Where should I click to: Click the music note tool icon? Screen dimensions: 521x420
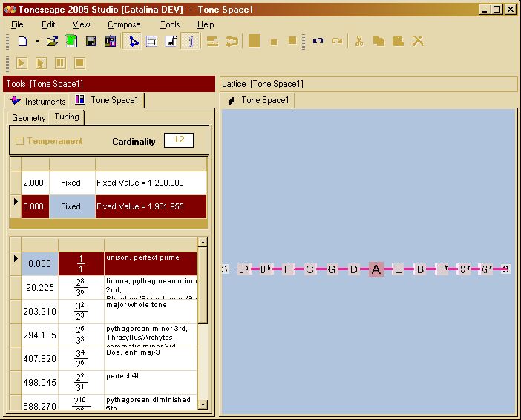(x=171, y=42)
